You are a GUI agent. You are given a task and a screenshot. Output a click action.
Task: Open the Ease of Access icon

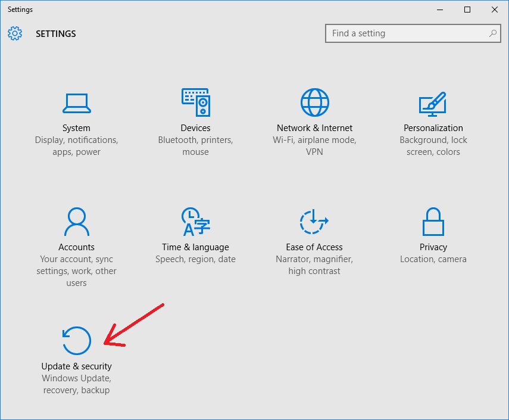(x=314, y=222)
